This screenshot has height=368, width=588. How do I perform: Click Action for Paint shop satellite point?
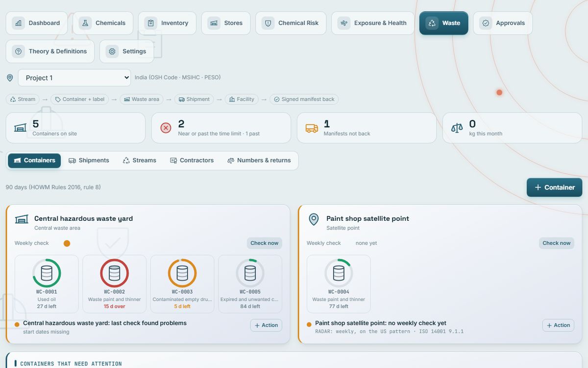pyautogui.click(x=558, y=325)
